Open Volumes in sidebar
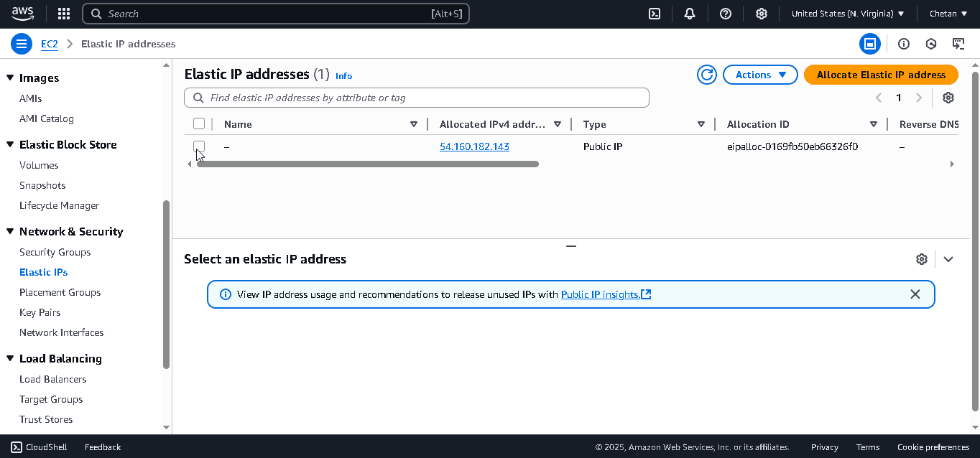This screenshot has width=980, height=458. click(x=39, y=165)
